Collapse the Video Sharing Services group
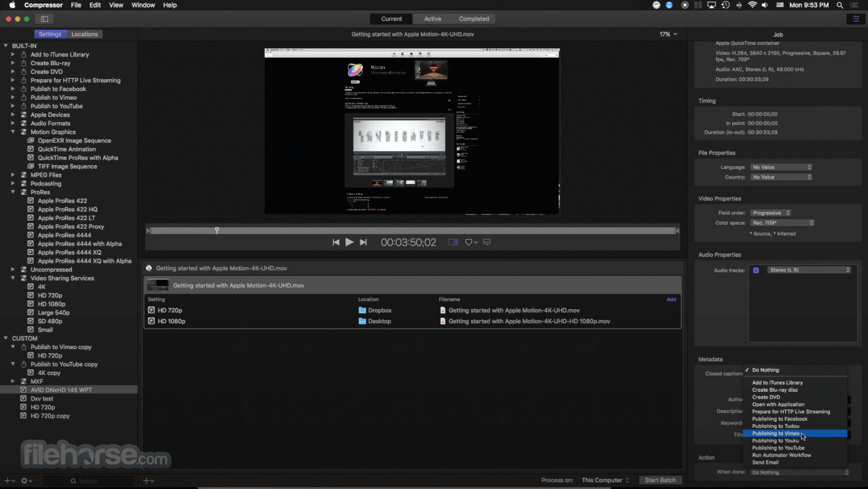This screenshot has width=868, height=489. [13, 278]
